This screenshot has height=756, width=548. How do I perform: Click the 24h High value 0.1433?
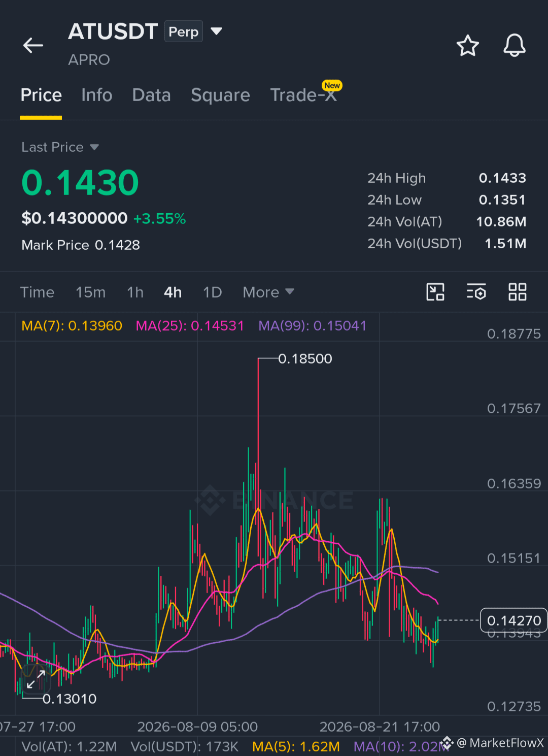(502, 178)
